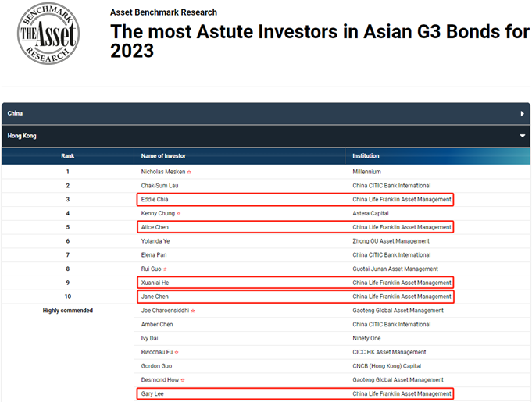This screenshot has width=532, height=402.
Task: Select investor name Eddie Chia
Action: [x=155, y=199]
